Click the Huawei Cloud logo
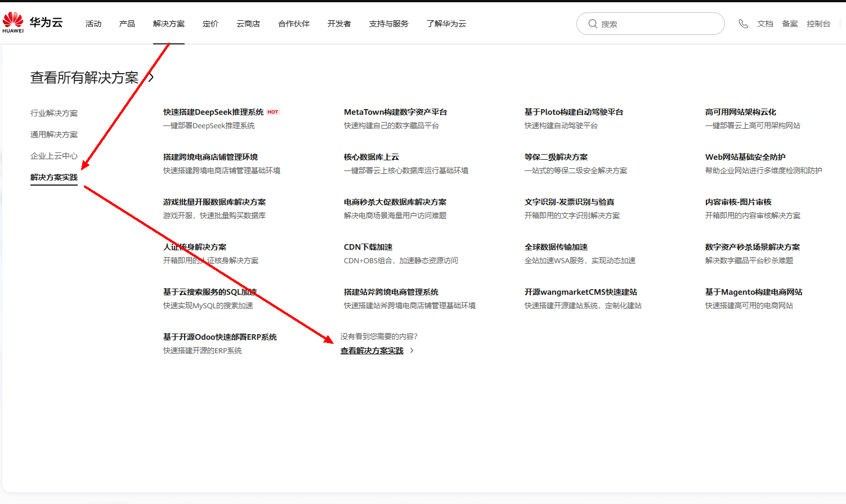The height and width of the screenshot is (504, 846). point(32,22)
